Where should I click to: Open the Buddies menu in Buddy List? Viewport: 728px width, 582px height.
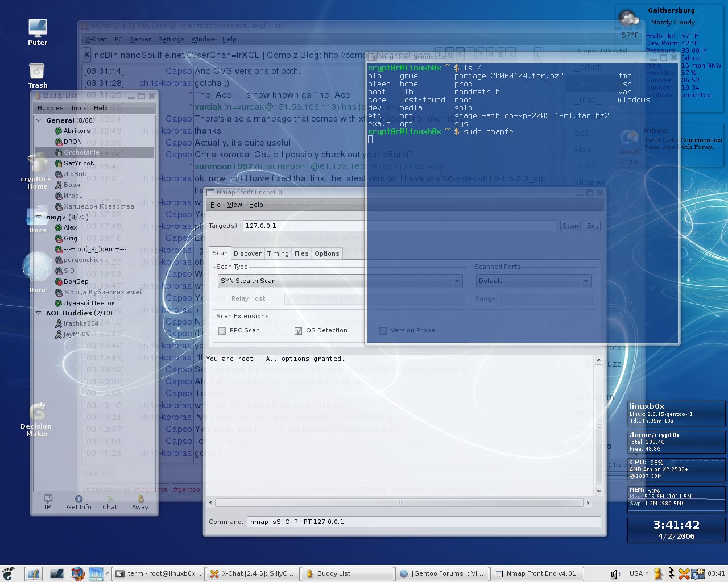pos(51,108)
